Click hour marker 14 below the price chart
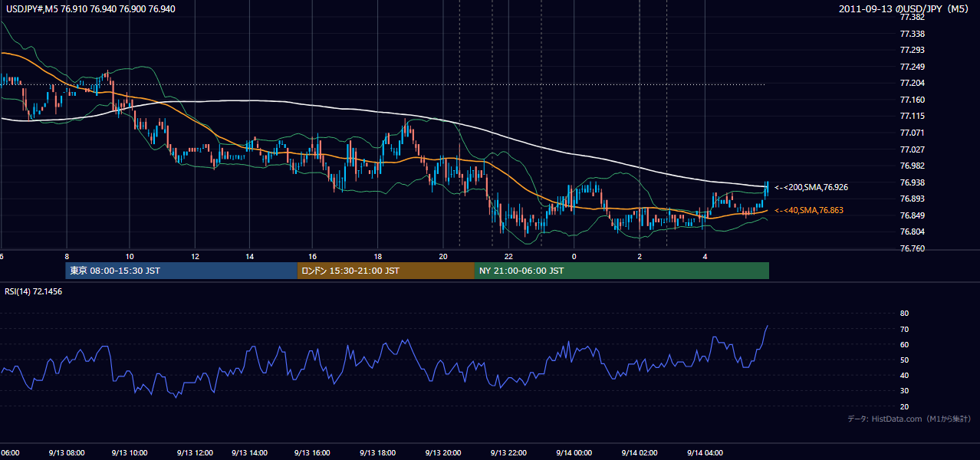Viewport: 980px width, 460px height. pos(250,255)
